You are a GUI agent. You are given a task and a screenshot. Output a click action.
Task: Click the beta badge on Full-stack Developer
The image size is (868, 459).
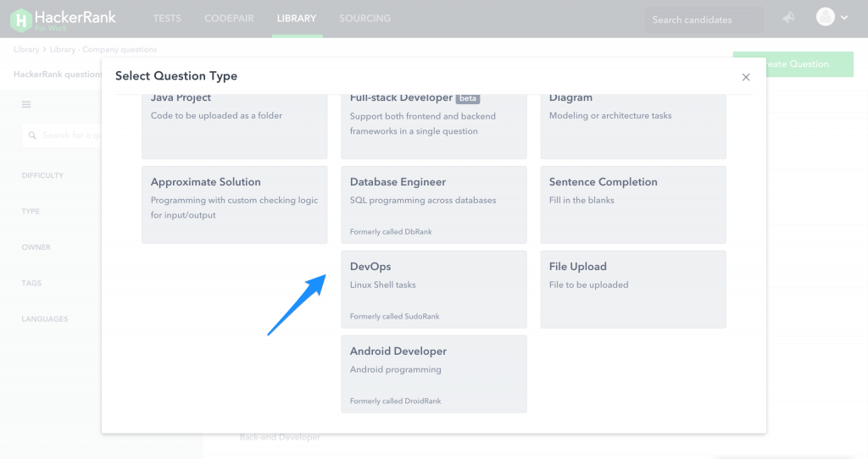pyautogui.click(x=468, y=98)
